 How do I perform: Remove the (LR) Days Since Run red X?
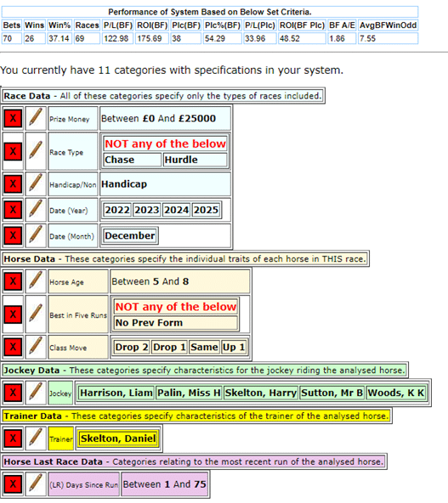[13, 484]
